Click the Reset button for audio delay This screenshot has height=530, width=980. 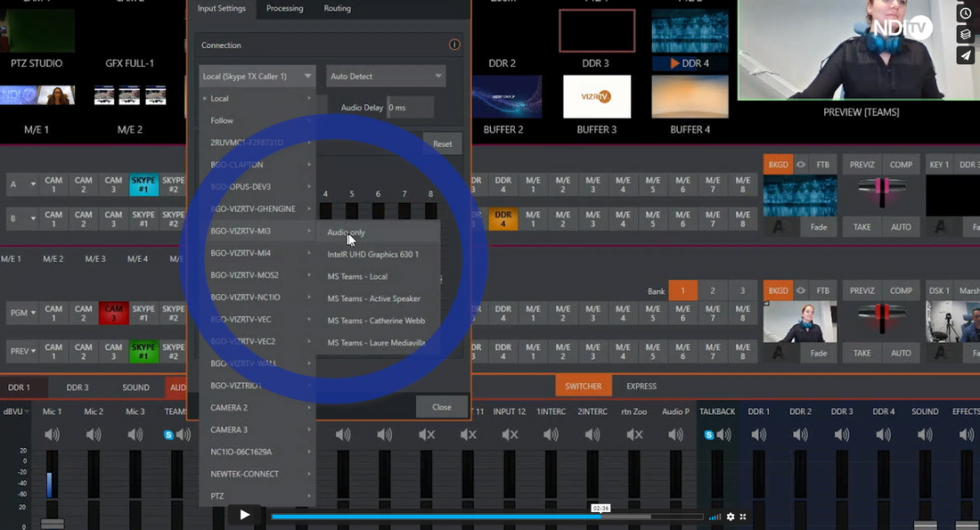[x=443, y=143]
